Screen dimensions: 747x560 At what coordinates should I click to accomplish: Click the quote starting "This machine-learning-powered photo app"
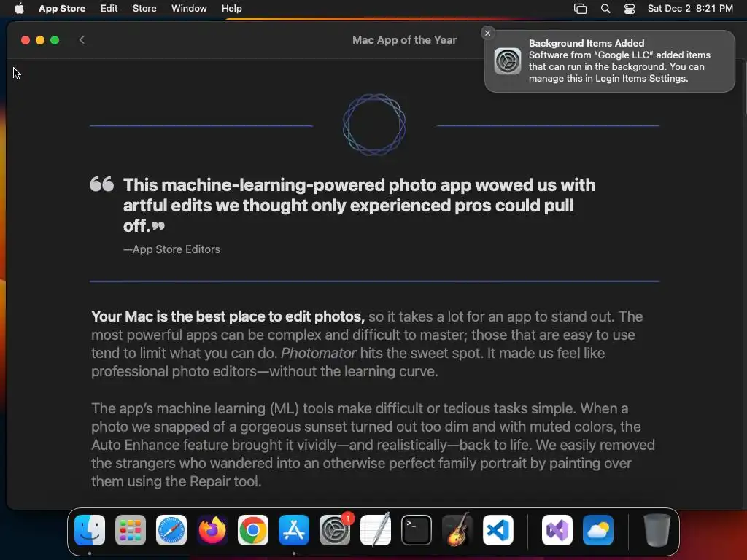pos(360,205)
